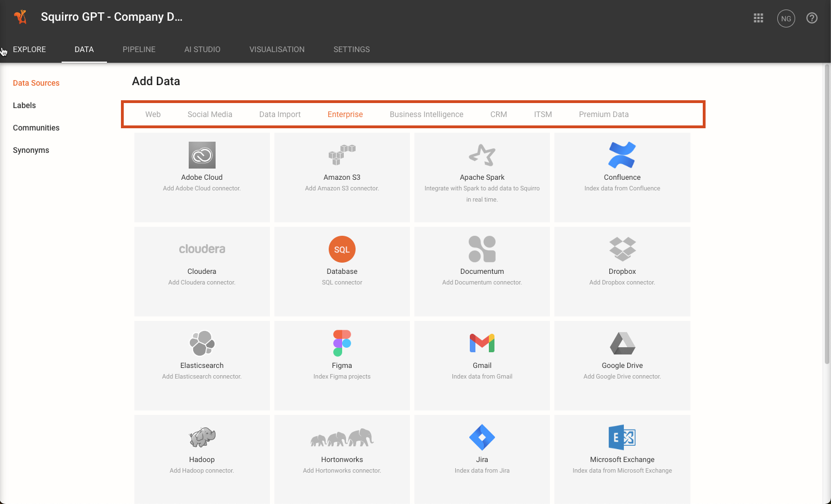The width and height of the screenshot is (831, 504).
Task: Select the Documentum connector icon
Action: (x=482, y=249)
